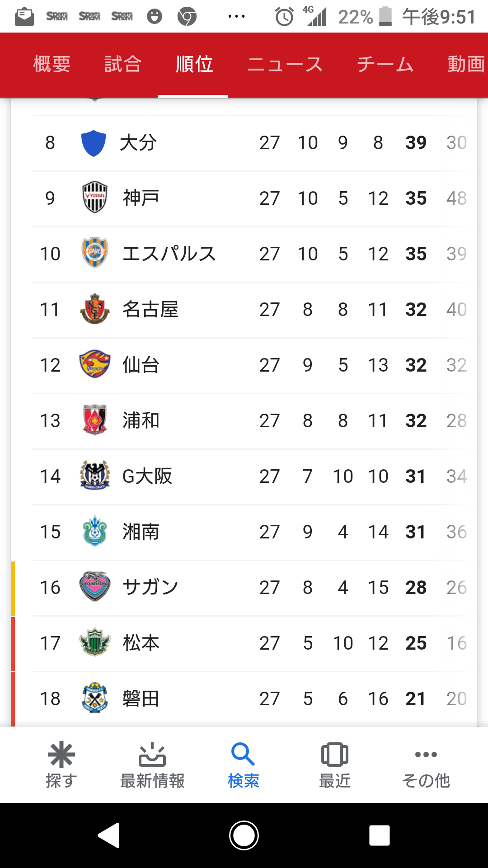
Task: Tap 探す in bottom navigation
Action: pos(61,765)
